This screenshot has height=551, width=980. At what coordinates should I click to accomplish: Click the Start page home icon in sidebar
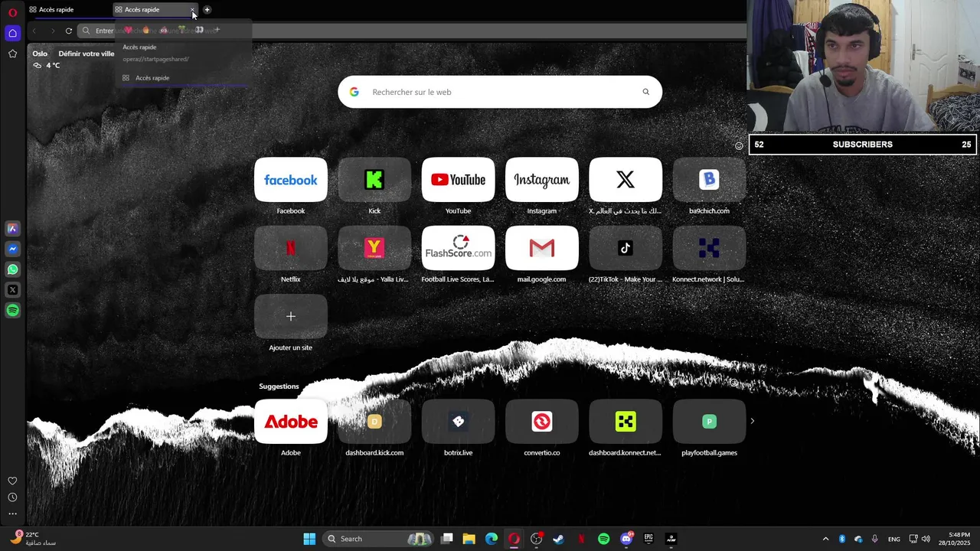click(x=12, y=33)
